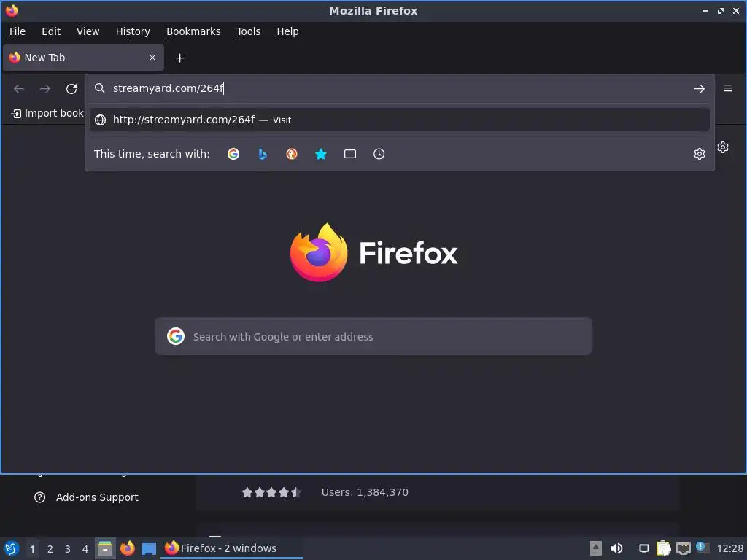This screenshot has height=560, width=747.
Task: Click the screen display tray icon
Action: point(643,548)
